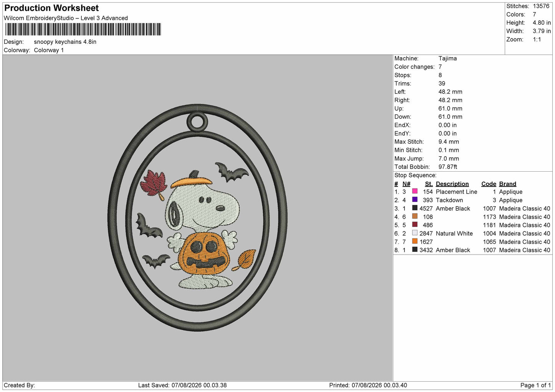The image size is (555, 392).
Task: Click the Stops value 8
Action: [440, 75]
